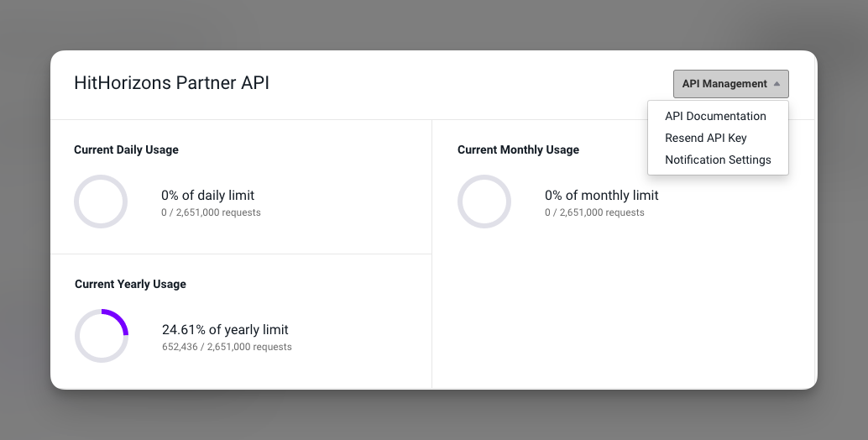Click the monthly usage ring chart
This screenshot has width=868, height=440.
484,202
